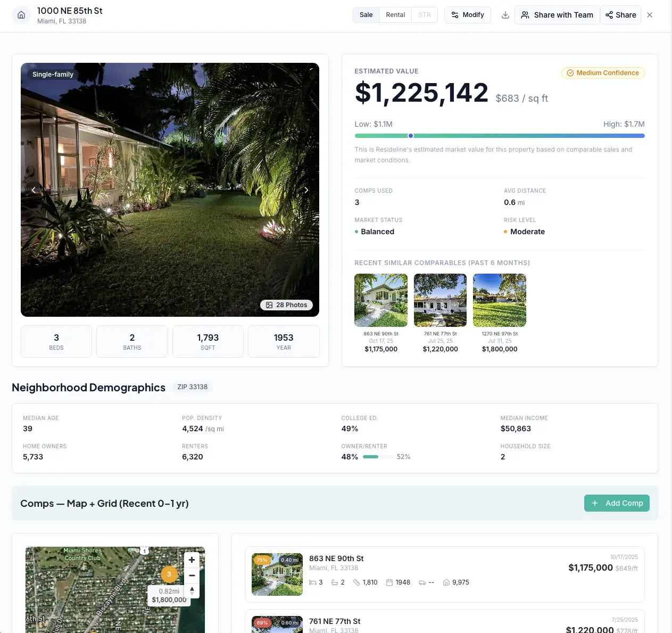Go to the previous photo with the left arrow
This screenshot has width=672, height=633.
click(x=34, y=190)
